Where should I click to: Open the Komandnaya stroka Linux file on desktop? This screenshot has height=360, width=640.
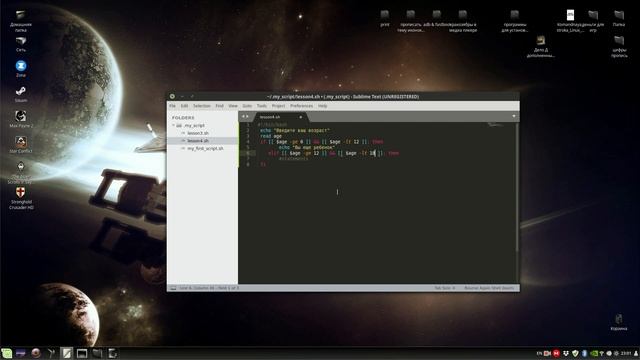[x=570, y=21]
